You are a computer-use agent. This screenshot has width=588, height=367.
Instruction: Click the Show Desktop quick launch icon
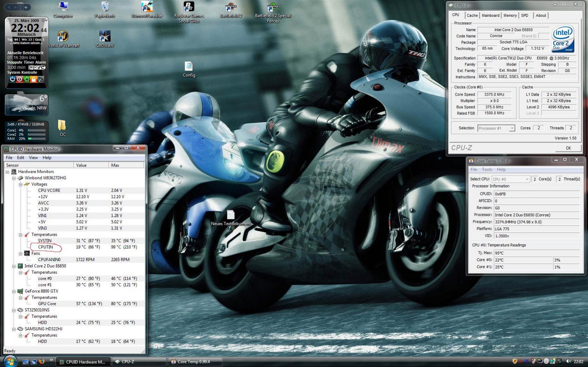point(26,362)
